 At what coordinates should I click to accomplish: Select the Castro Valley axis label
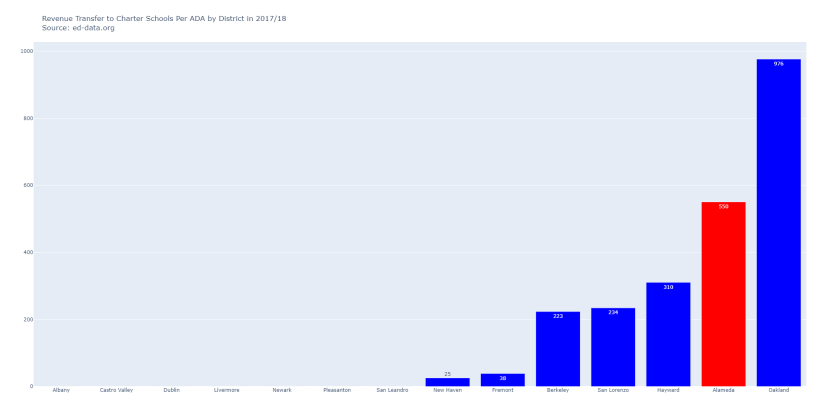pyautogui.click(x=116, y=390)
